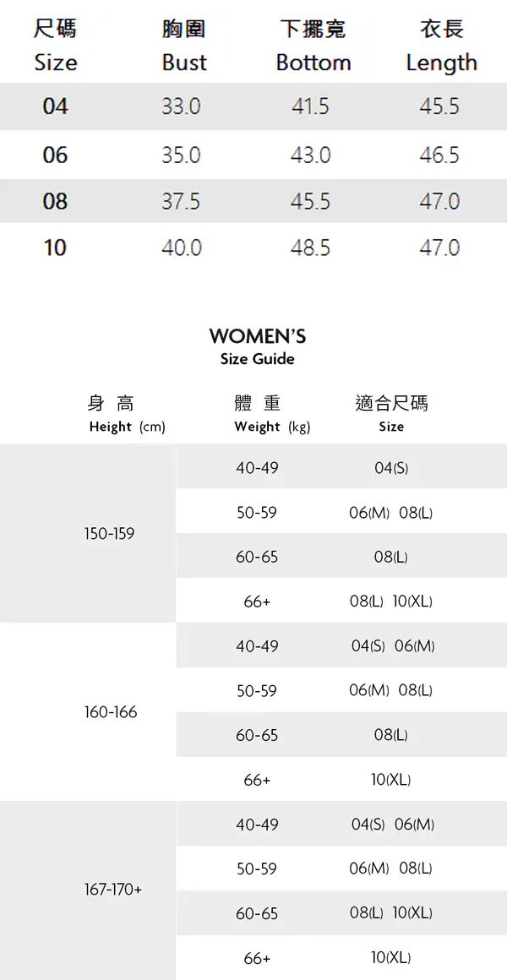Click the 33.0 bust measurement
Screen dimensions: 507x980
pyautogui.click(x=181, y=106)
